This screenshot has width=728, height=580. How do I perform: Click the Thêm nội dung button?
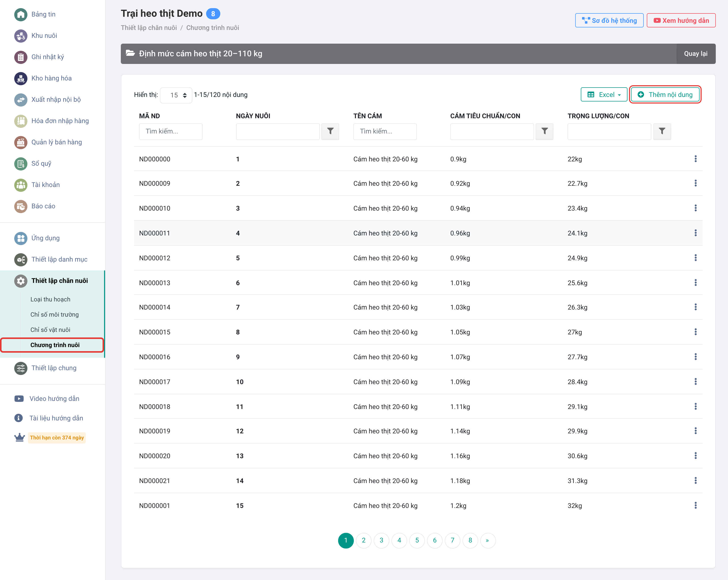665,95
